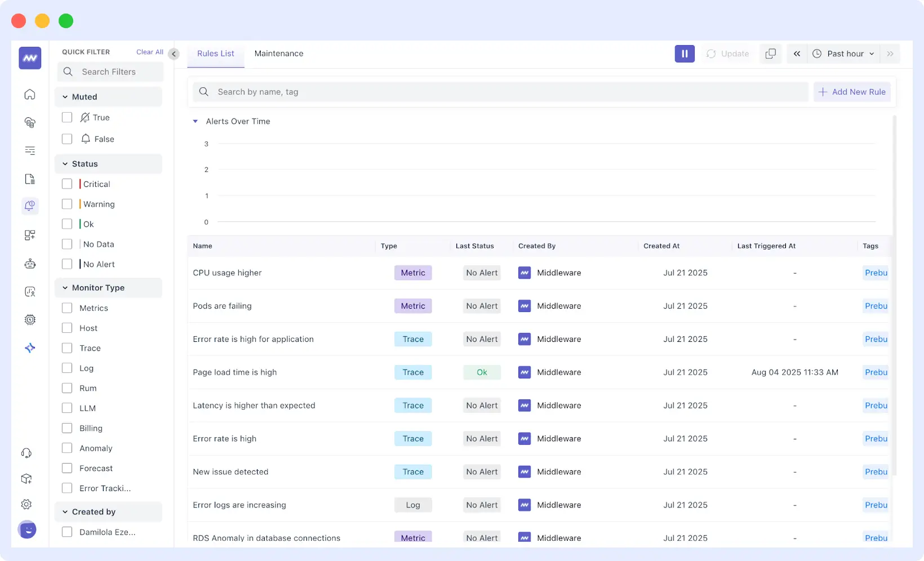
Task: Open the Home dashboard from the sidebar
Action: (29, 94)
